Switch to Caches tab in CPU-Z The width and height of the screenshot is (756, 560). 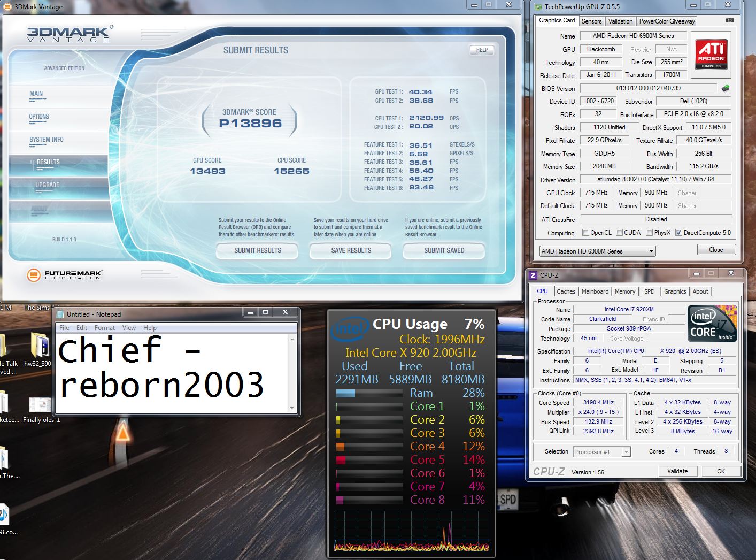(566, 291)
